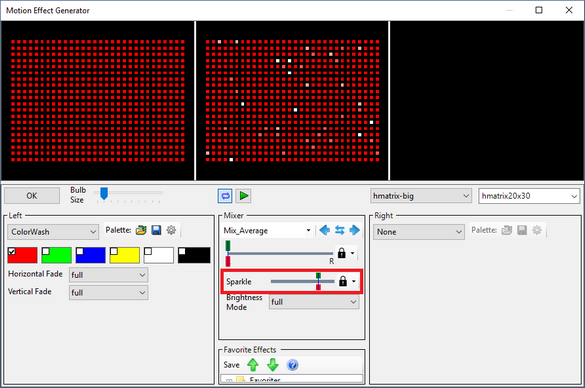The height and width of the screenshot is (388, 585).
Task: Open the Sparkle lock dropdown arrow
Action: pyautogui.click(x=354, y=281)
